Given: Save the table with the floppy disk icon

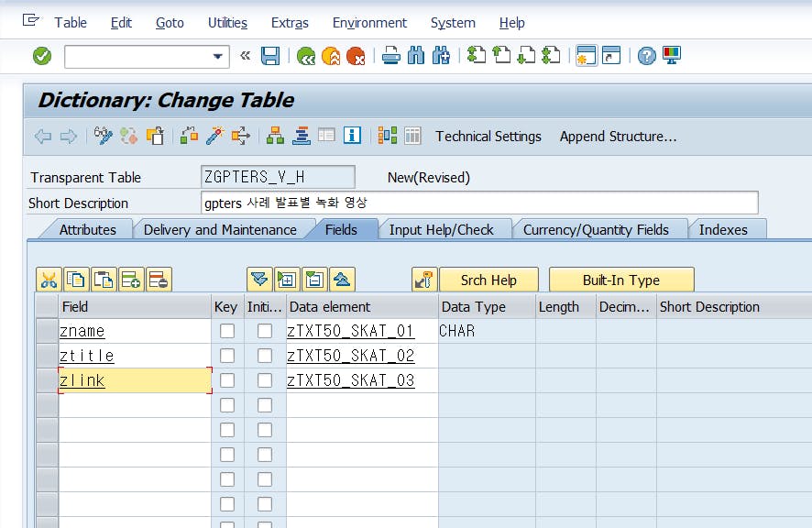Looking at the screenshot, I should pos(270,57).
